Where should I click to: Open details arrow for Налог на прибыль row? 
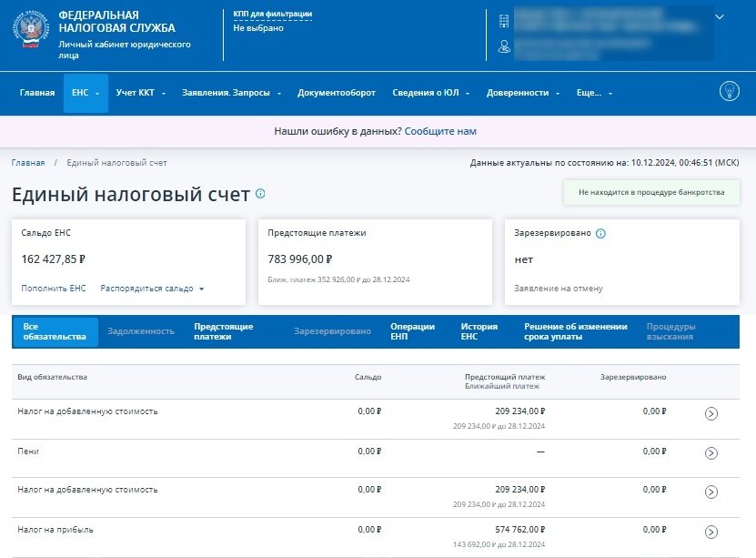[x=711, y=533]
